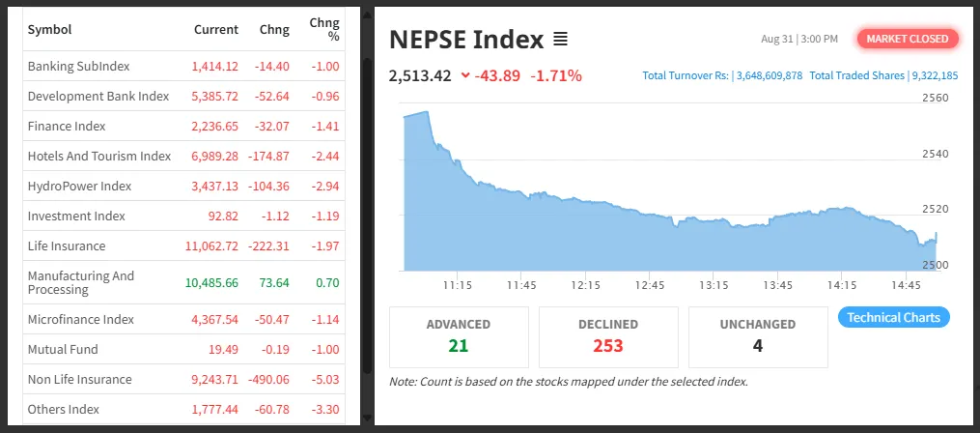Open the Technical Charts button
The image size is (980, 433).
pyautogui.click(x=893, y=317)
